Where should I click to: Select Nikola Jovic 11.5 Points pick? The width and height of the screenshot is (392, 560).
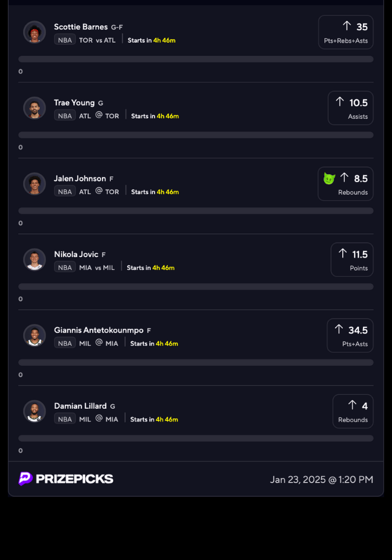click(x=352, y=259)
